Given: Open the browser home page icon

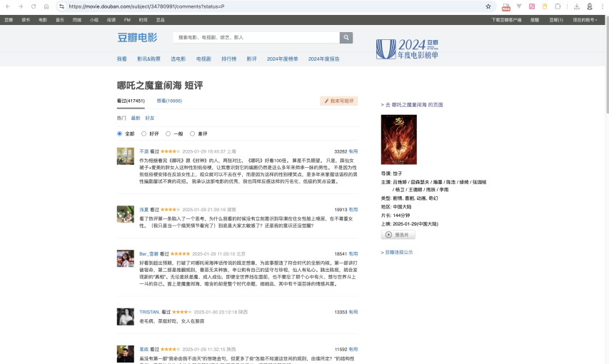Looking at the screenshot, I should (46, 6).
